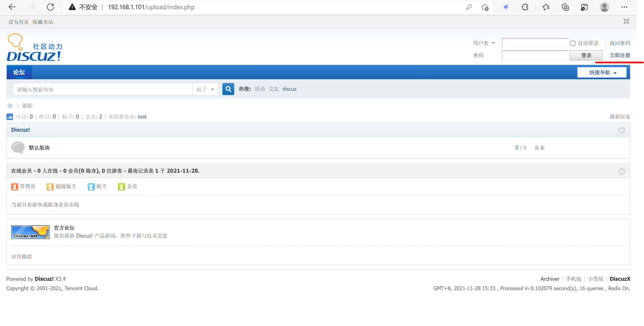This screenshot has height=326, width=644.
Task: Open the Collections icon
Action: pyautogui.click(x=565, y=7)
